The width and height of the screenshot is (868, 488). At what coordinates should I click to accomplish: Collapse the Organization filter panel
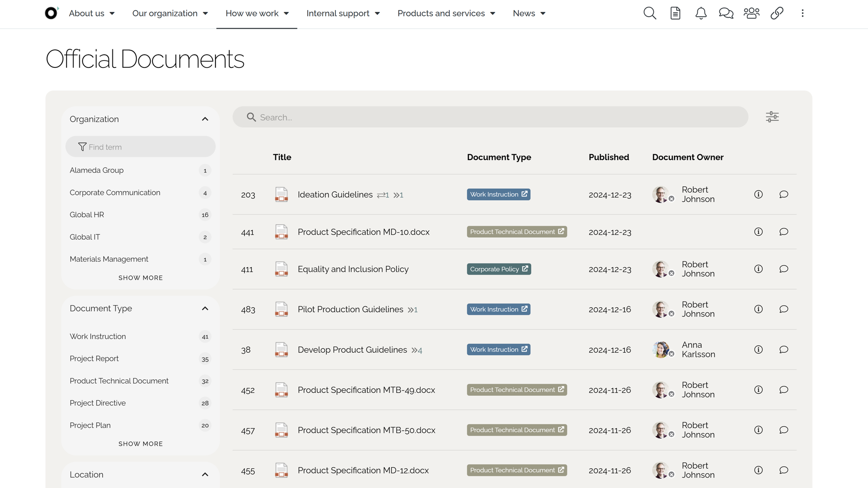[x=205, y=119]
